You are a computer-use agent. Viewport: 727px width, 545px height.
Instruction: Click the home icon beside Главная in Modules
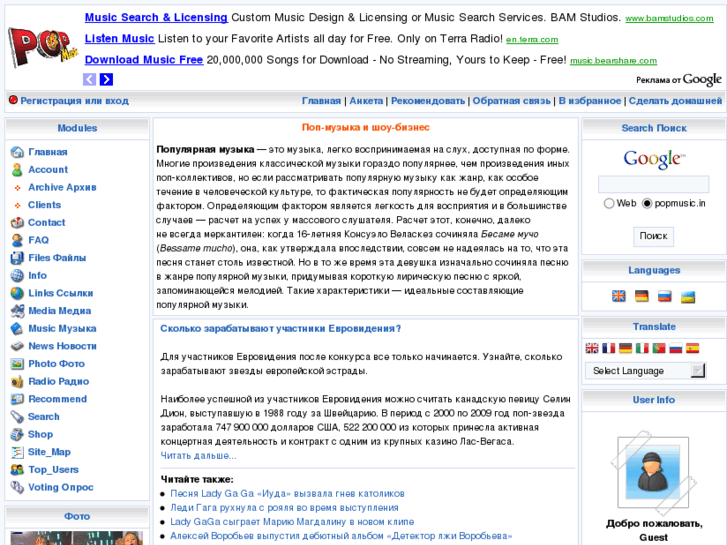pyautogui.click(x=17, y=152)
